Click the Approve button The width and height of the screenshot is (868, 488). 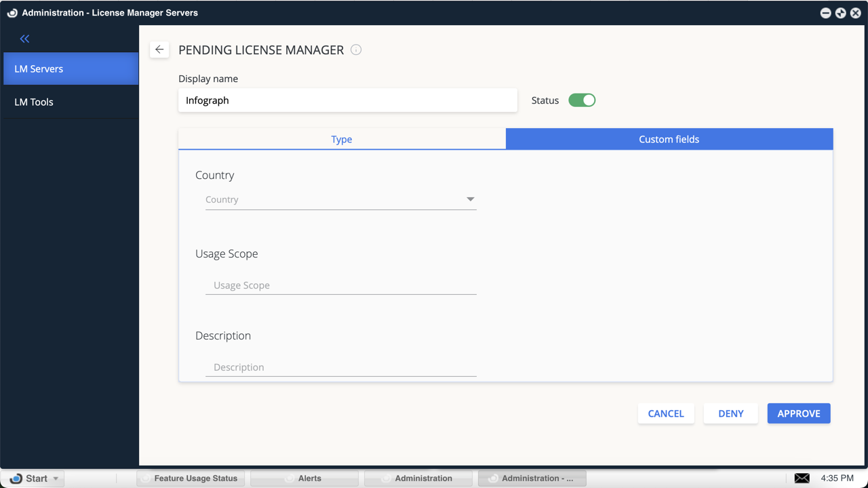(x=798, y=413)
